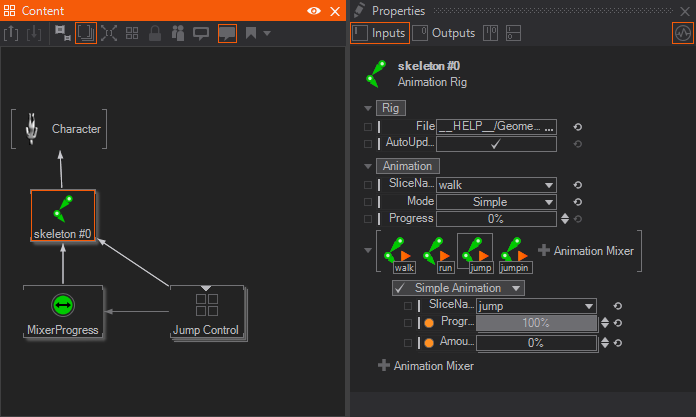Select the Jump Control node

[206, 311]
